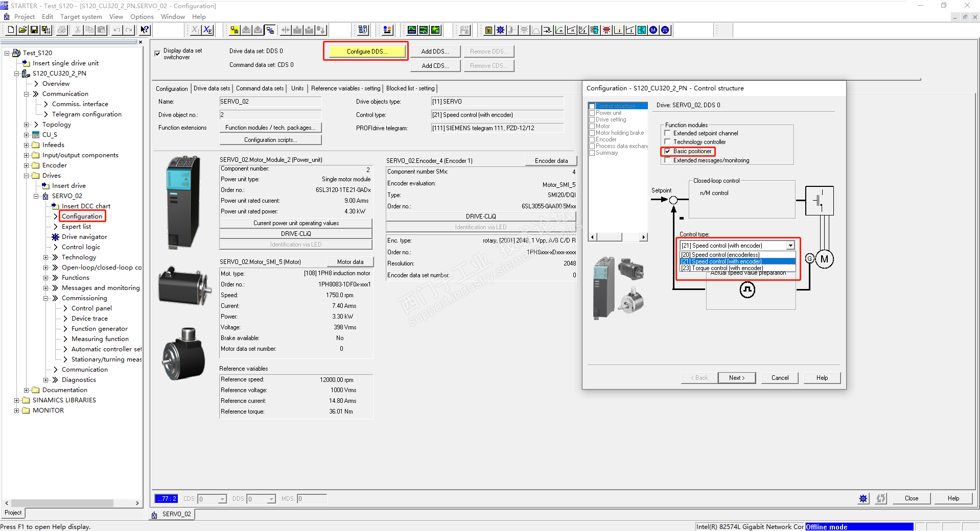Click the cyan process data exchange icon
This screenshot has height=531, width=980.
click(595, 30)
